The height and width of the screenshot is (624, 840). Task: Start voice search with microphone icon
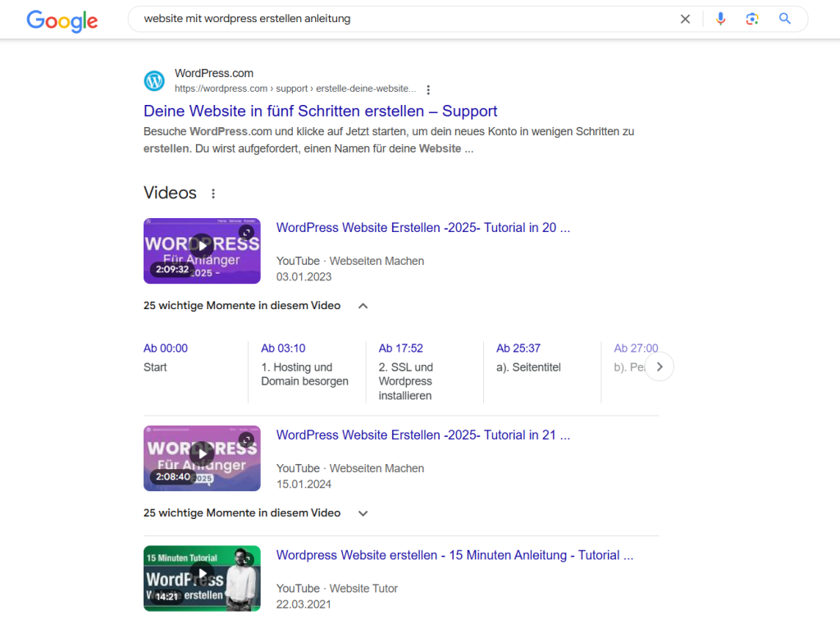click(x=720, y=19)
